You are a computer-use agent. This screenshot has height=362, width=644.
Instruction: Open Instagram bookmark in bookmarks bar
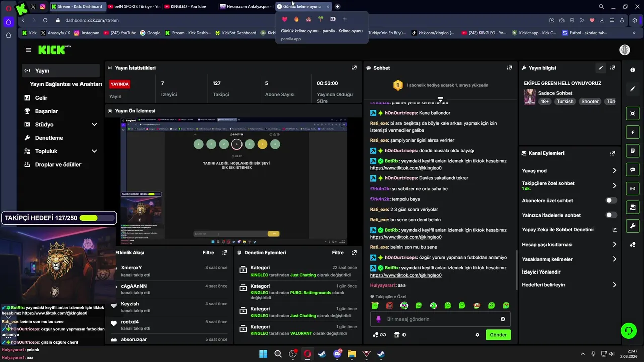point(87,33)
